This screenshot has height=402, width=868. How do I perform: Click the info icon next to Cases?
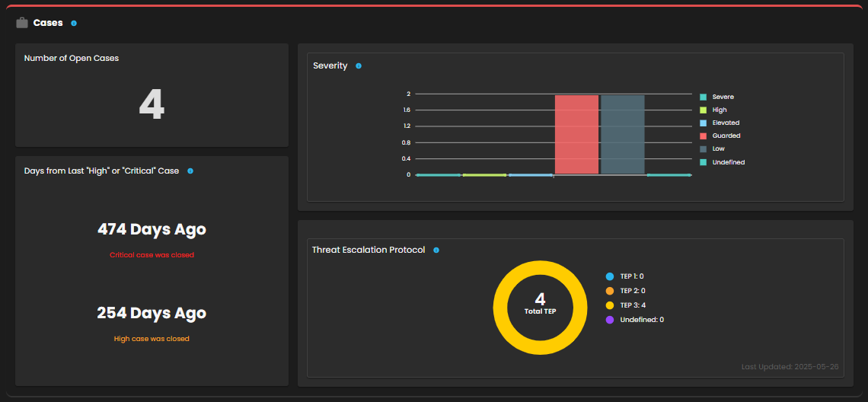[74, 24]
